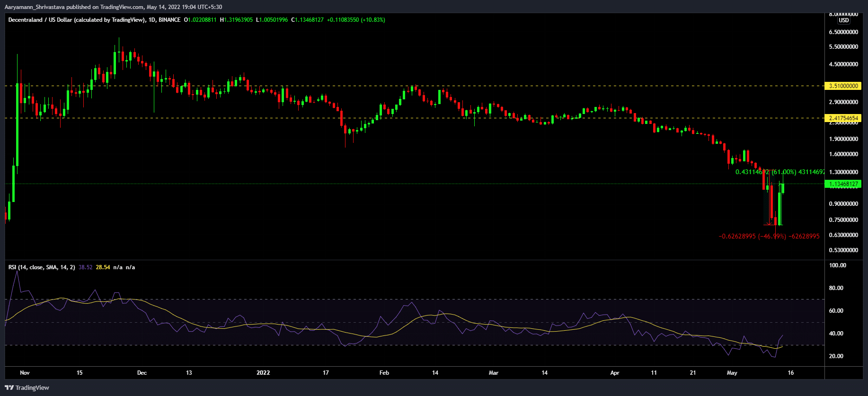The height and width of the screenshot is (396, 868).
Task: Click the 80.00 RSI scale label
Action: [836, 288]
